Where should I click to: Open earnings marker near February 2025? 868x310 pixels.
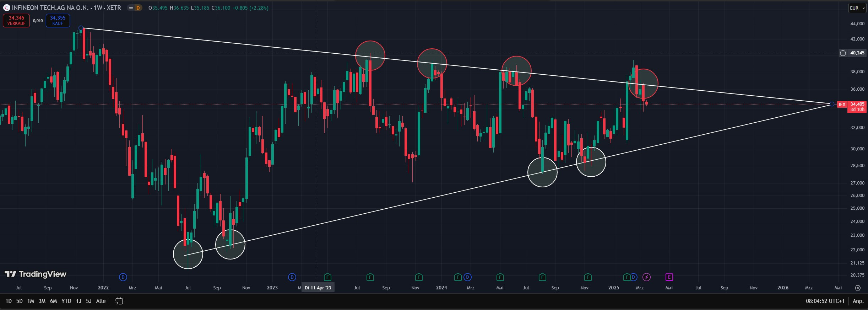pos(627,277)
